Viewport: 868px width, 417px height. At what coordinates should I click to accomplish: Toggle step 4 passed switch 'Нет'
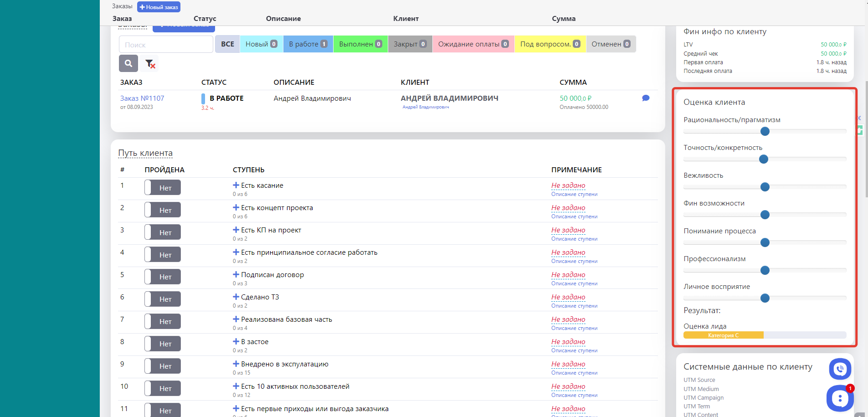[x=163, y=255]
